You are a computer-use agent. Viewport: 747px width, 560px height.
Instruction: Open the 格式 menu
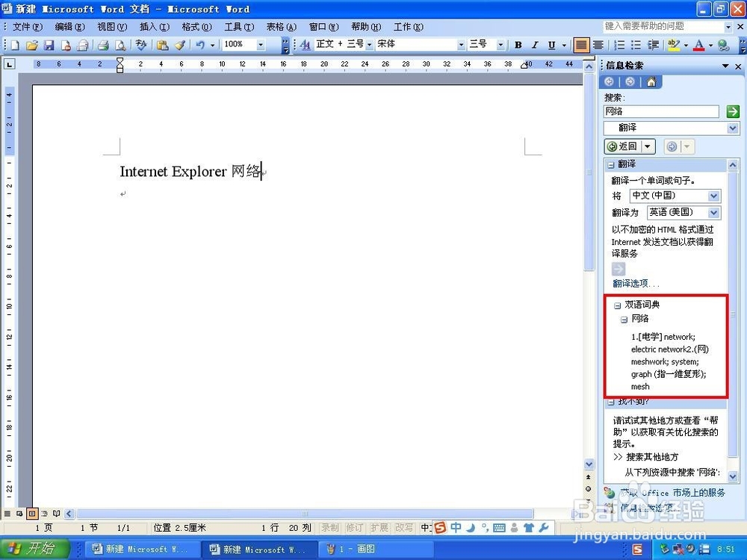[196, 27]
